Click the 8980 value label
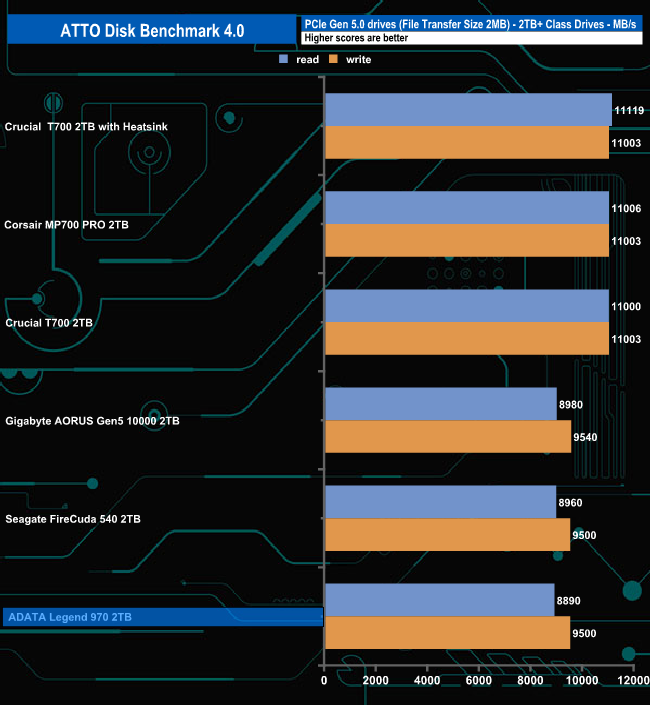Viewport: 650px width, 705px height. click(571, 405)
